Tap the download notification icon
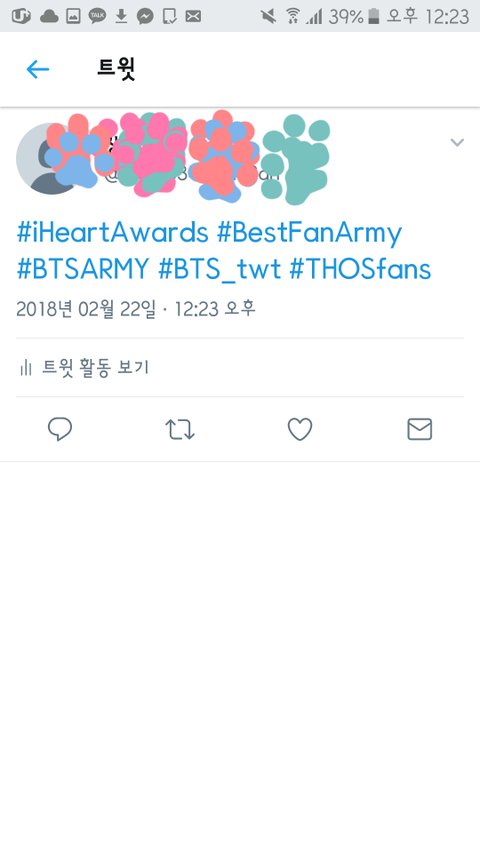This screenshot has height=853, width=480. click(121, 16)
